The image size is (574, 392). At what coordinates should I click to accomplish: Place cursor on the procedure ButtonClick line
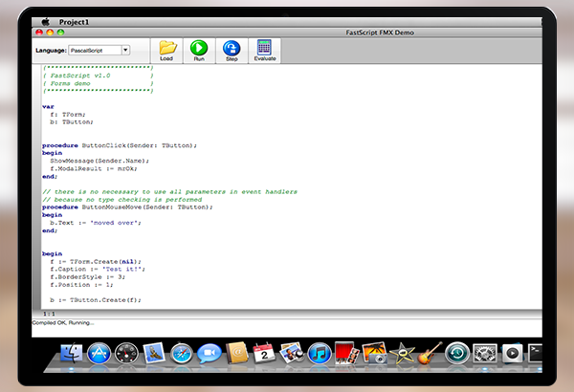pyautogui.click(x=120, y=144)
